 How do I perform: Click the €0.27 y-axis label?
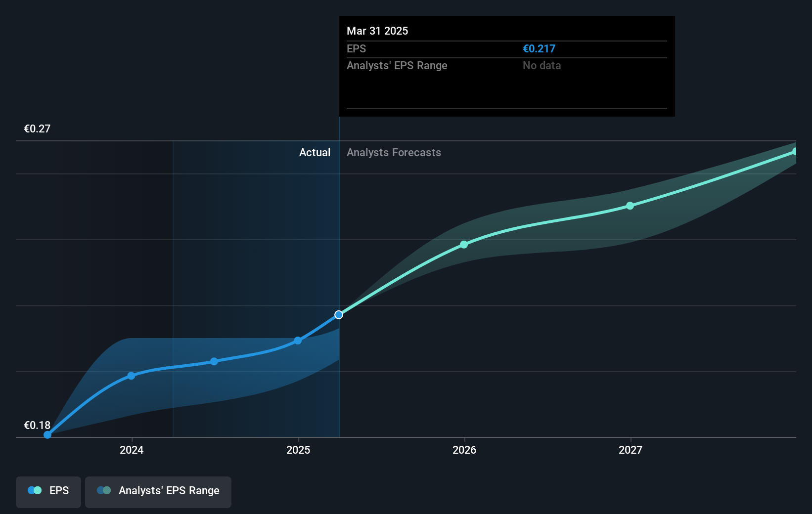37,128
